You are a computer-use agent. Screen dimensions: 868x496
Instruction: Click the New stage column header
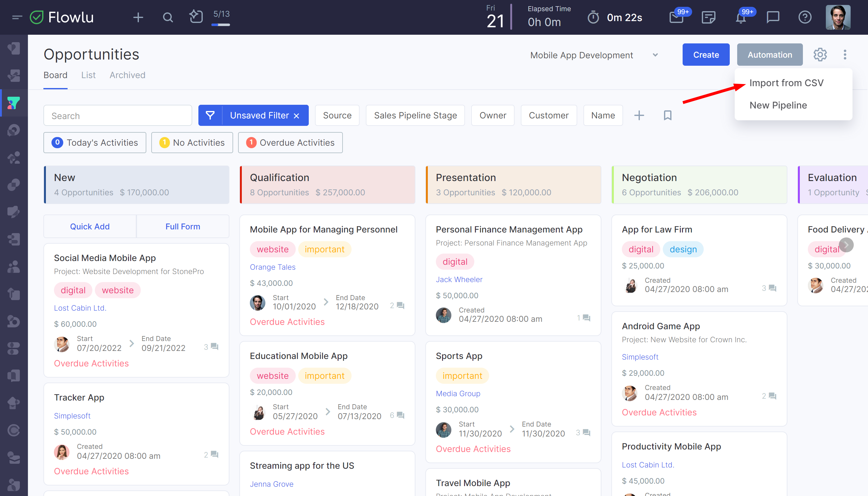click(x=137, y=185)
